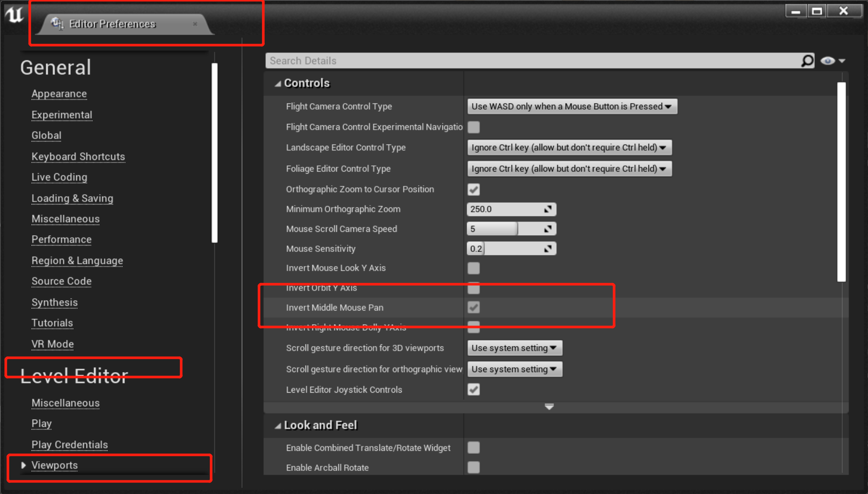This screenshot has width=868, height=494.
Task: Select the Keyboard Shortcuts menu item
Action: 77,156
